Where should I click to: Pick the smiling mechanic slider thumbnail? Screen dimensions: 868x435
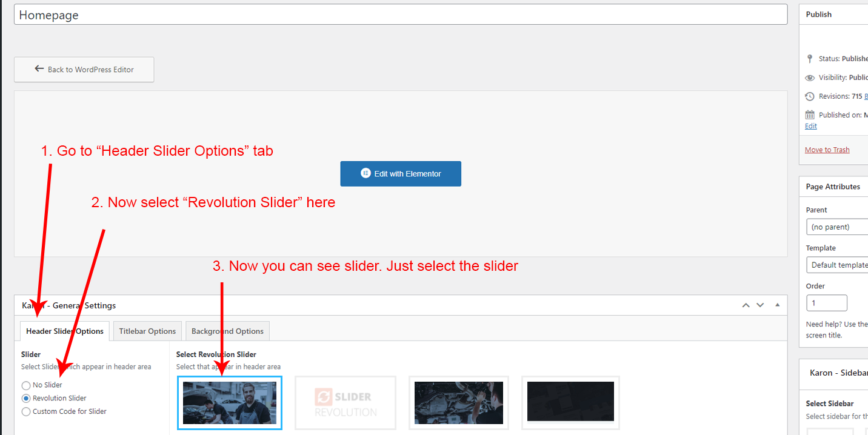tap(230, 403)
